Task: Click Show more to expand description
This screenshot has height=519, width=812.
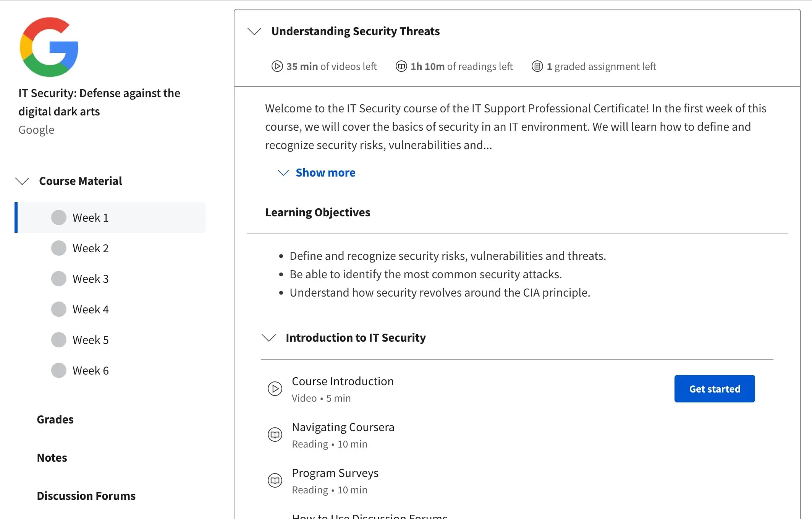Action: pos(325,172)
